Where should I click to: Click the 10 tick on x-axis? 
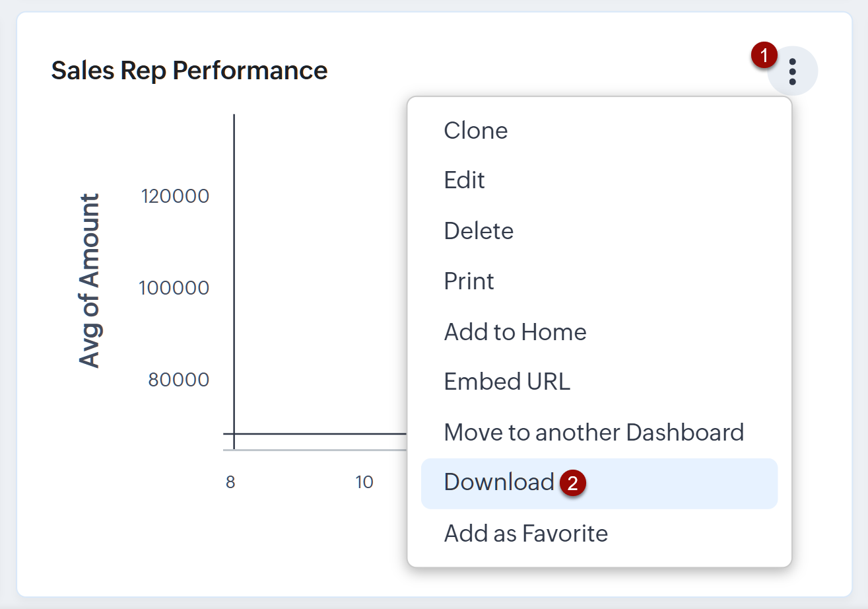(x=364, y=482)
